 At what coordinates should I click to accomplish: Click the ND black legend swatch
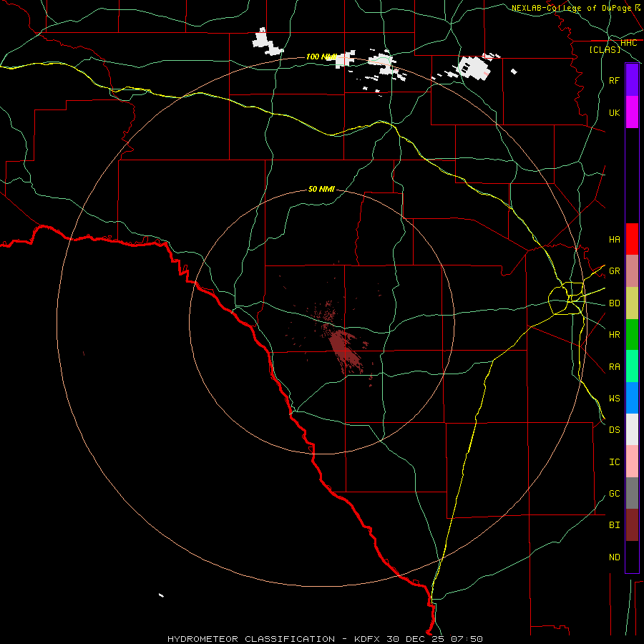click(x=632, y=557)
